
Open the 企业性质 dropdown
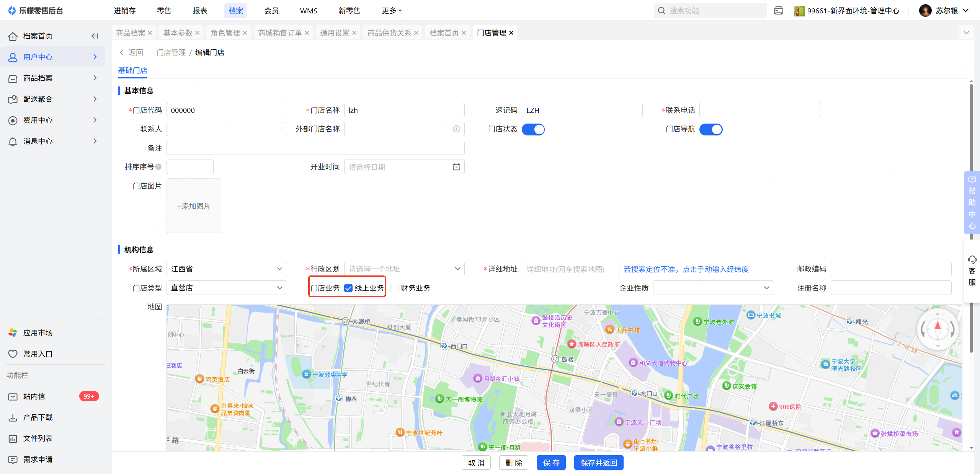(713, 288)
